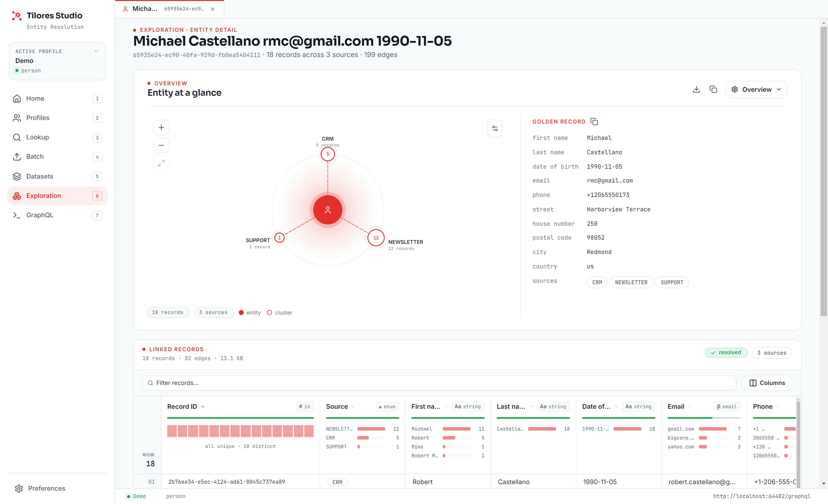Open the Source column chevron menu

tap(353, 407)
